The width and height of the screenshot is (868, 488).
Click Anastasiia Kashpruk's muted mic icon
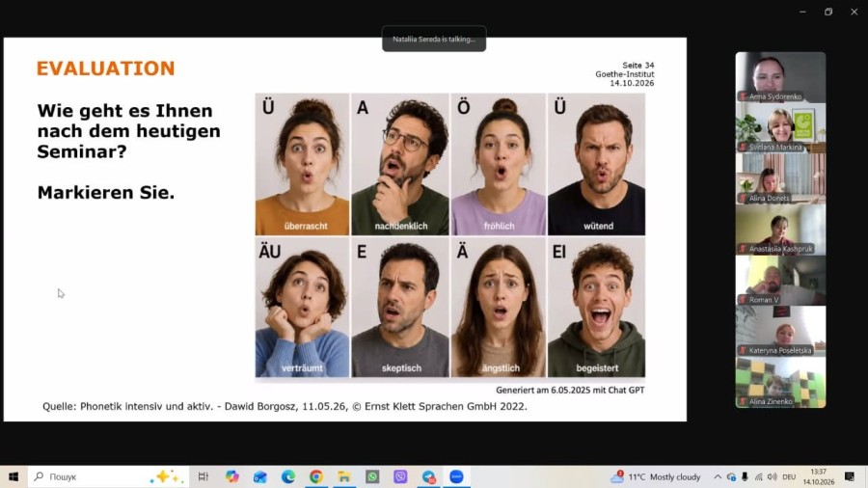[x=743, y=249]
